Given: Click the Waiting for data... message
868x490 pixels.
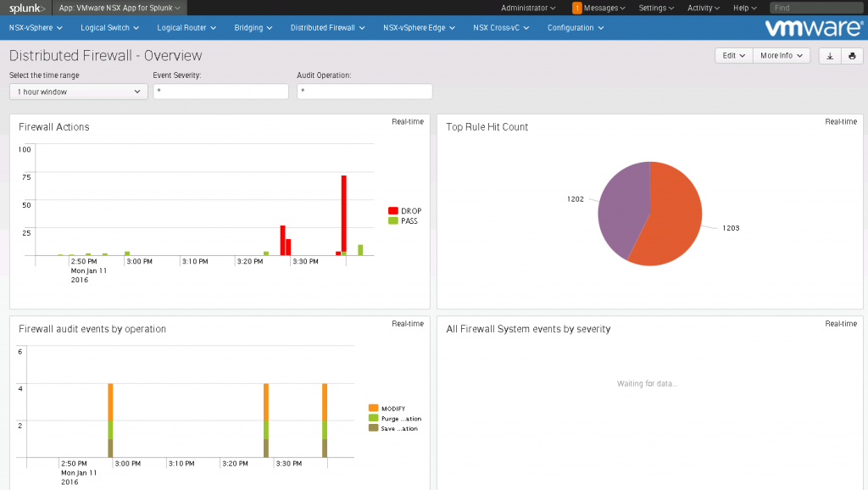Looking at the screenshot, I should (x=647, y=384).
